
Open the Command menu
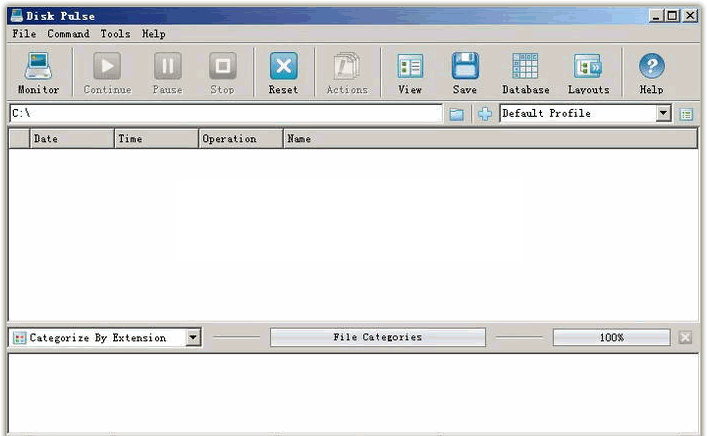[x=69, y=34]
